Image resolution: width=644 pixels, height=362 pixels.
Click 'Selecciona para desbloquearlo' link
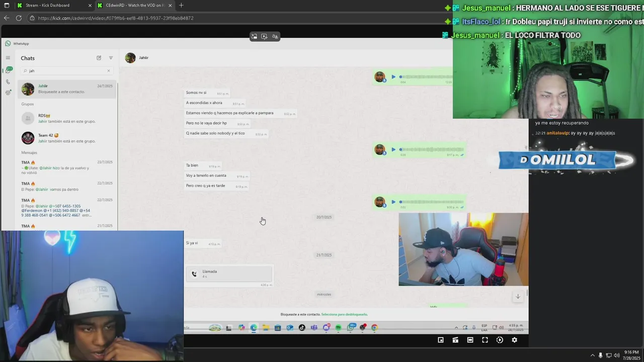tap(344, 314)
